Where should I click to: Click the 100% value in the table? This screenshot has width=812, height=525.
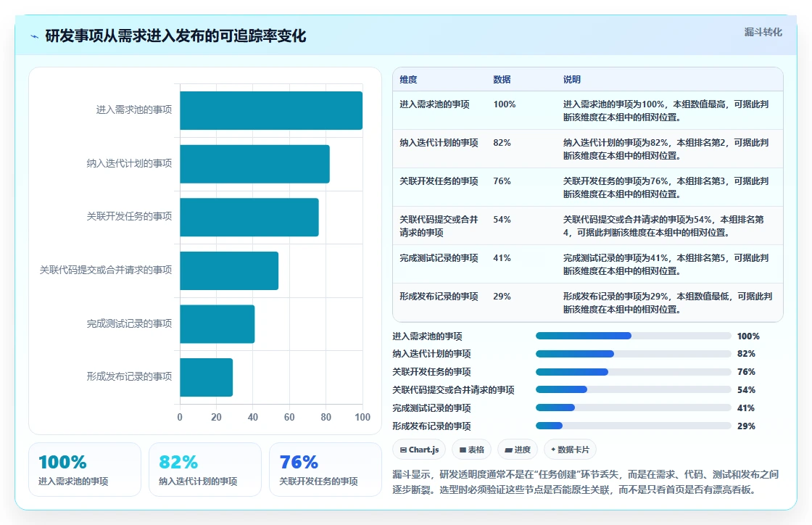coord(505,104)
